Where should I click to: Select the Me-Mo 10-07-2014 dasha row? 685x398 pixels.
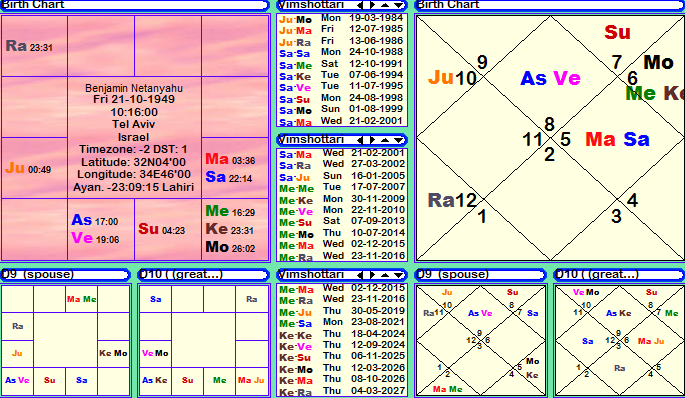point(342,234)
